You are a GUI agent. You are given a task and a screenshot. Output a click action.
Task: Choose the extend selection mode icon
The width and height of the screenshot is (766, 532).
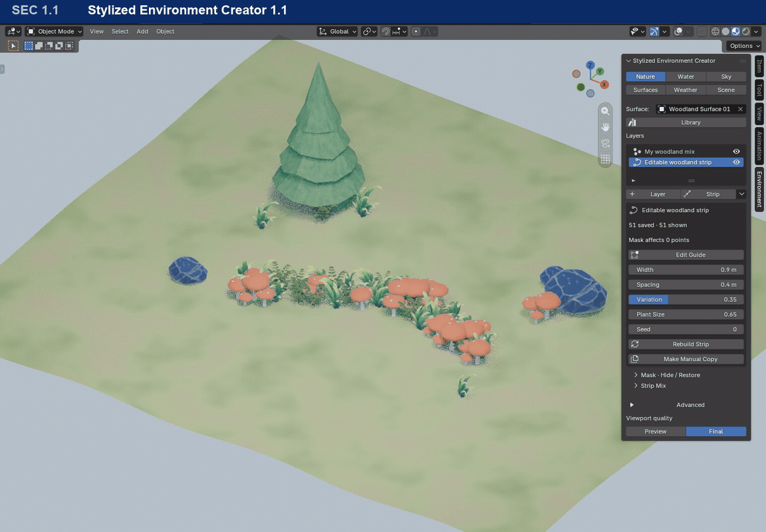(x=39, y=46)
